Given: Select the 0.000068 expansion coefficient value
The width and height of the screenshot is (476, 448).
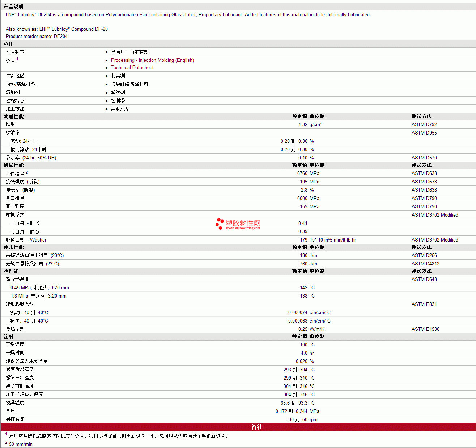Looking at the screenshot, I should [x=298, y=321].
